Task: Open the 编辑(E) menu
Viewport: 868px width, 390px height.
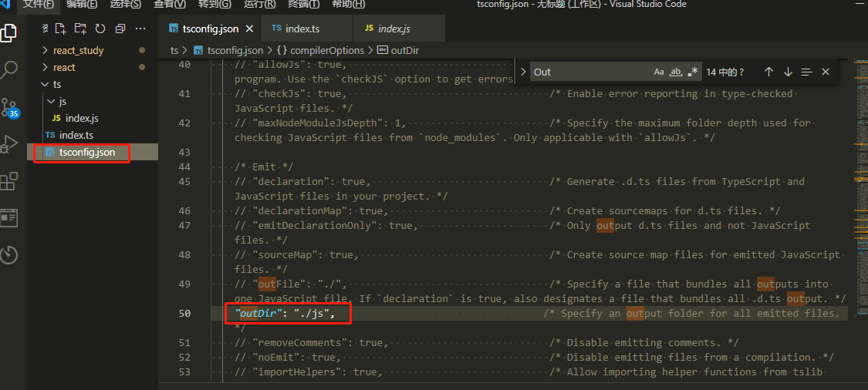Action: point(81,5)
